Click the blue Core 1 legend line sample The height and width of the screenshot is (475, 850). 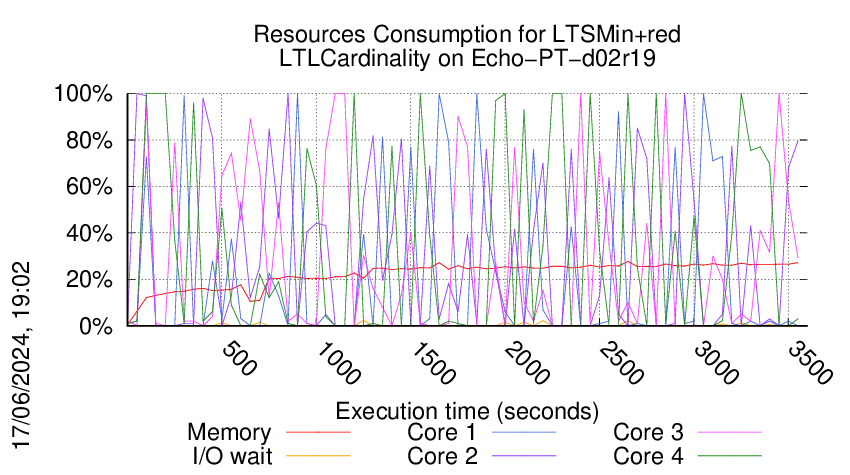pyautogui.click(x=524, y=433)
